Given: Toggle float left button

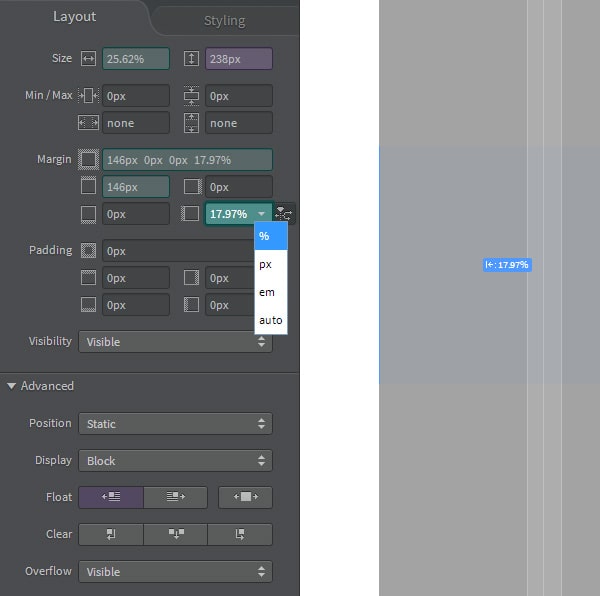Looking at the screenshot, I should click(111, 497).
